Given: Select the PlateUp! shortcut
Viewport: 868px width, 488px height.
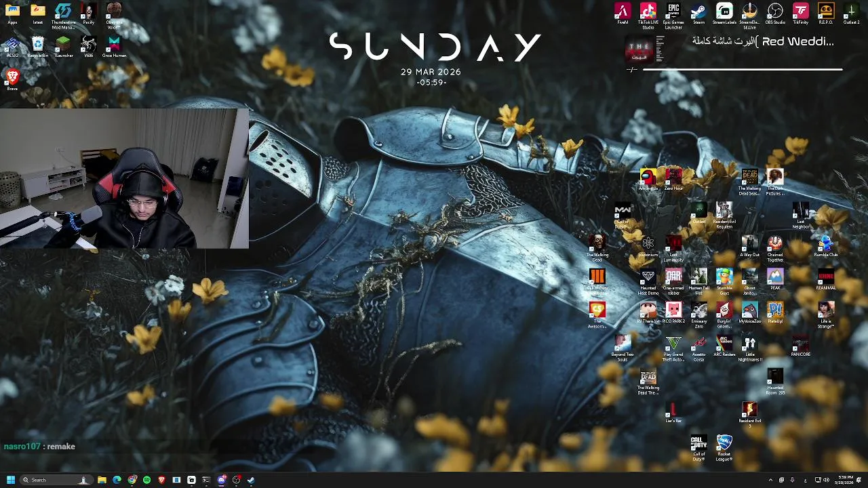Looking at the screenshot, I should [775, 312].
